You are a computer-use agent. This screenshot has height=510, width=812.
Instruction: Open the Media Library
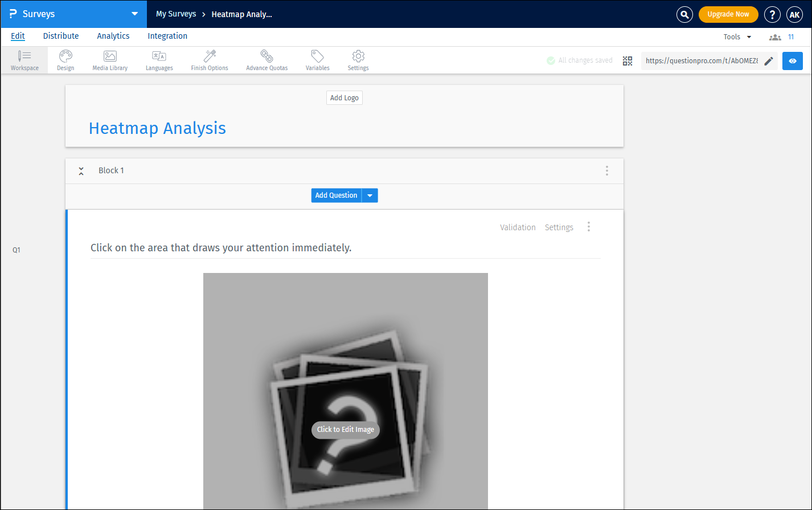pos(109,60)
